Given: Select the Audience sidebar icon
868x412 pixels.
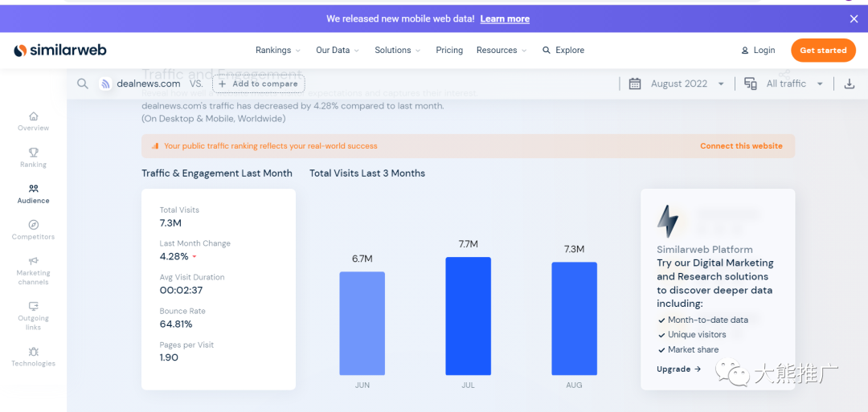Looking at the screenshot, I should tap(34, 189).
